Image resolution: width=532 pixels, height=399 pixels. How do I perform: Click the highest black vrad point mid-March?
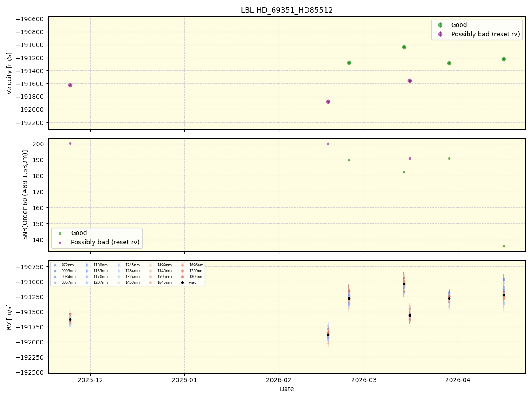point(404,284)
